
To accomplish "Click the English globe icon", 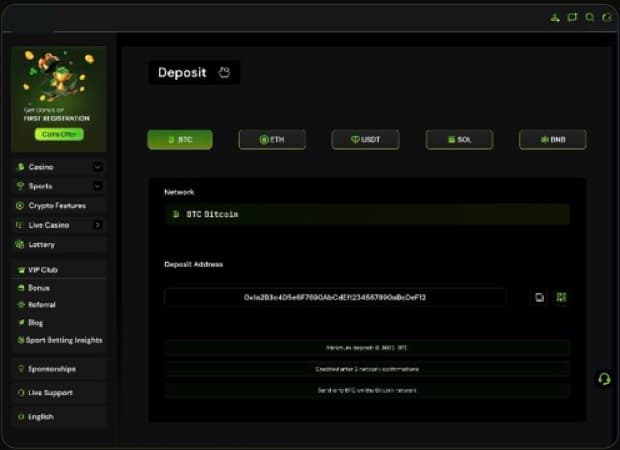I will [21, 416].
